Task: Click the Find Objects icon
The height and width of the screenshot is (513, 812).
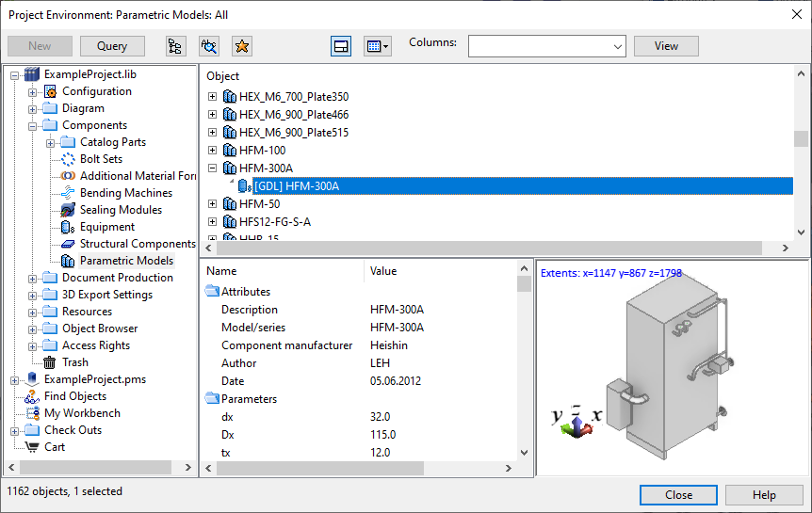Action: 32,396
